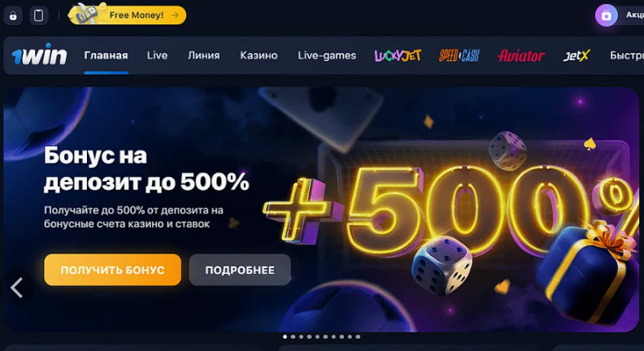The image size is (644, 351).
Task: Open the Линия menu item
Action: click(x=204, y=55)
